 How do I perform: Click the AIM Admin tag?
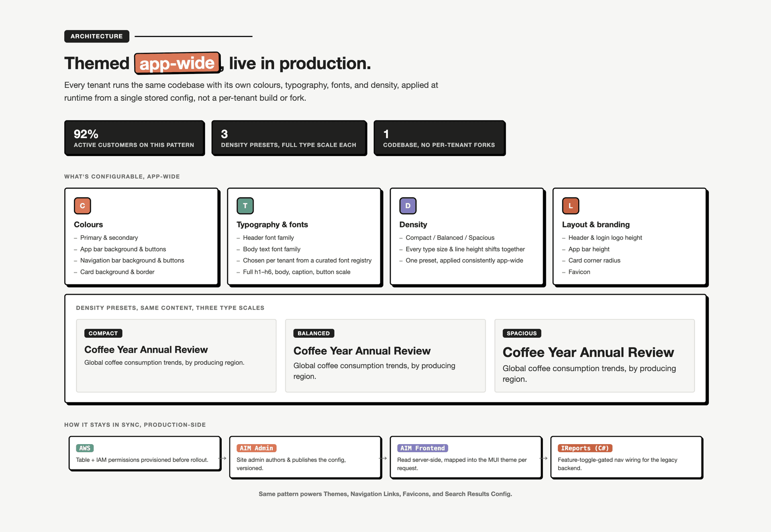pos(256,448)
